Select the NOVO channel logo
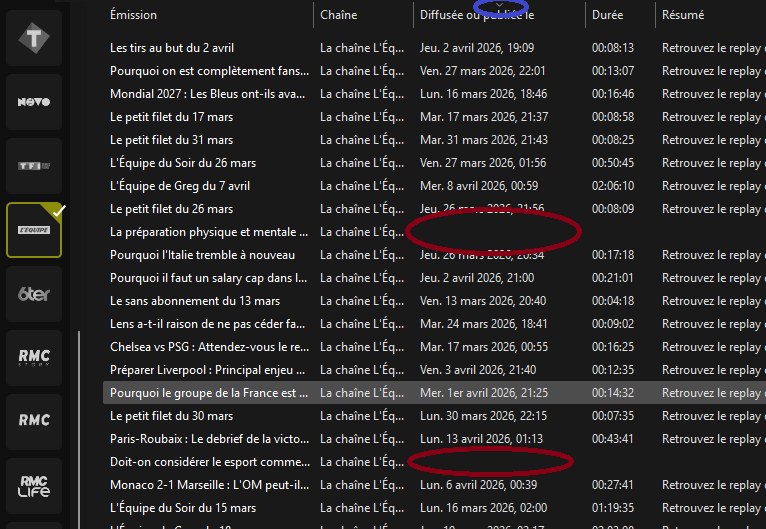 coord(34,102)
